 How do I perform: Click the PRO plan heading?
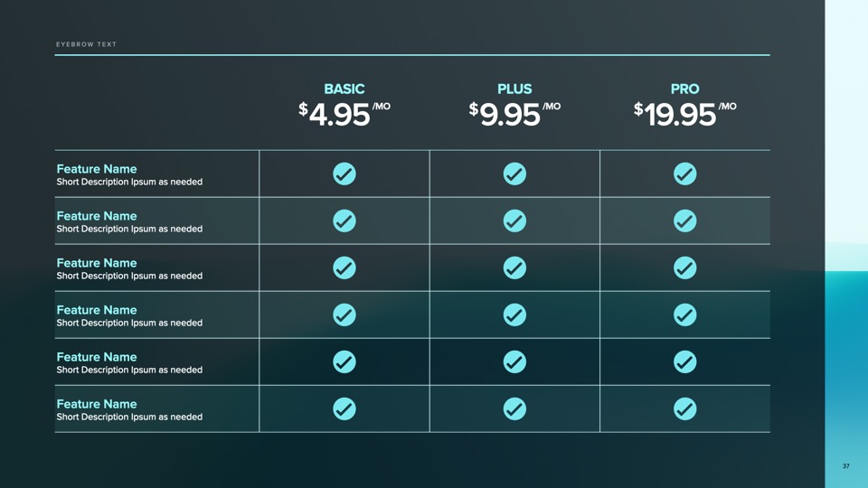click(x=684, y=89)
